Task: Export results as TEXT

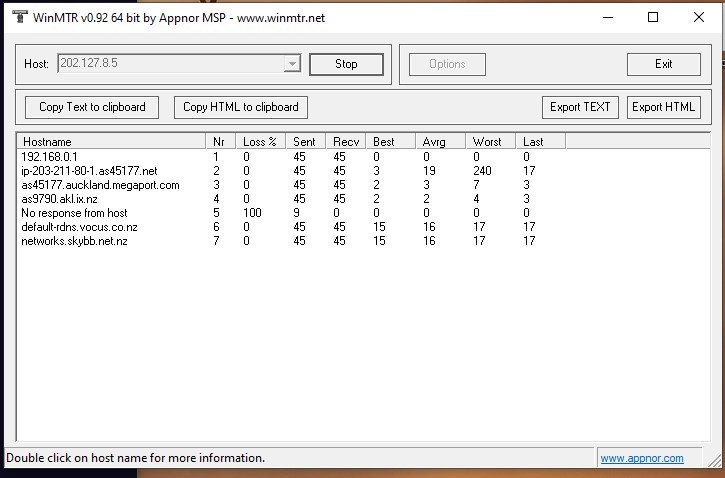Action: tap(580, 107)
